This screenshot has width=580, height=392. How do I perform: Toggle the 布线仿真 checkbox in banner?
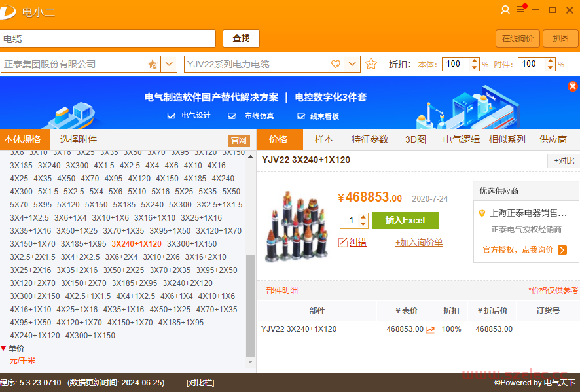232,116
